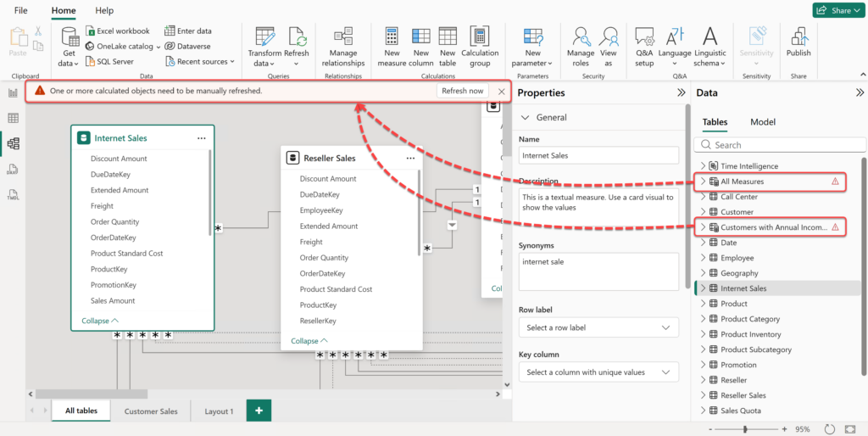
Task: Open the File menu
Action: [21, 10]
